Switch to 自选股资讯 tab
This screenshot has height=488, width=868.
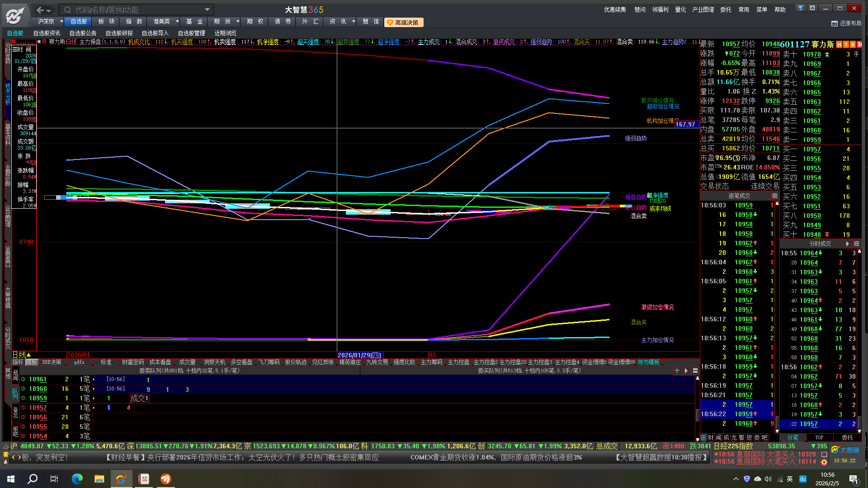click(x=47, y=33)
